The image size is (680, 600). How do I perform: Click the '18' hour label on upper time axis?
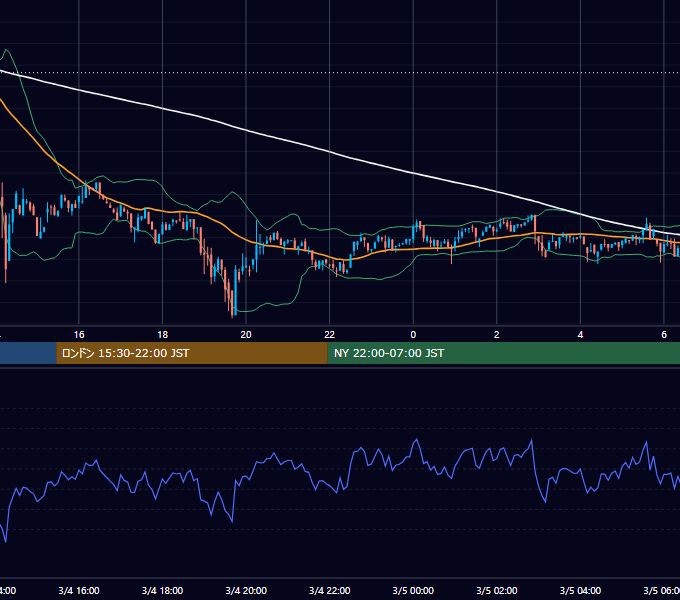pos(162,335)
